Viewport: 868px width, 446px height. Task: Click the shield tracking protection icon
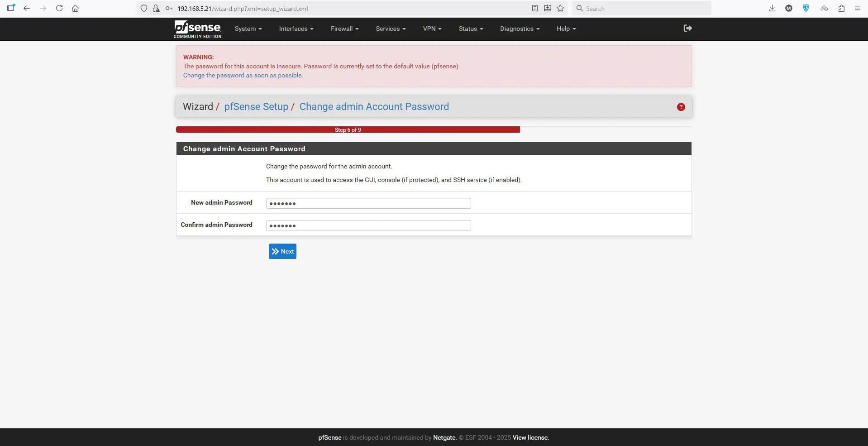[144, 8]
